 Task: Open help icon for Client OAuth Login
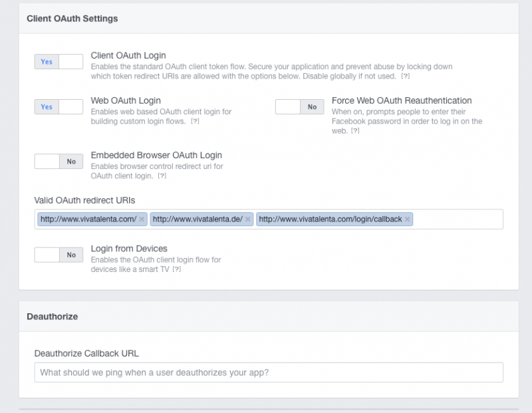(406, 76)
